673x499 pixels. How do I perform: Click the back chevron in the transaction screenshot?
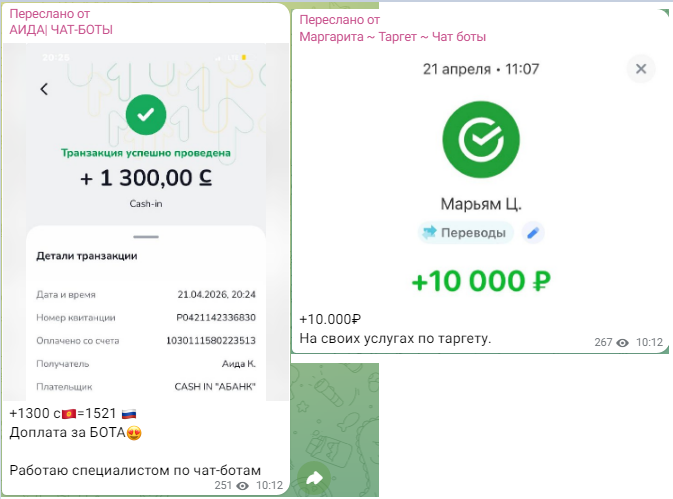tap(44, 89)
